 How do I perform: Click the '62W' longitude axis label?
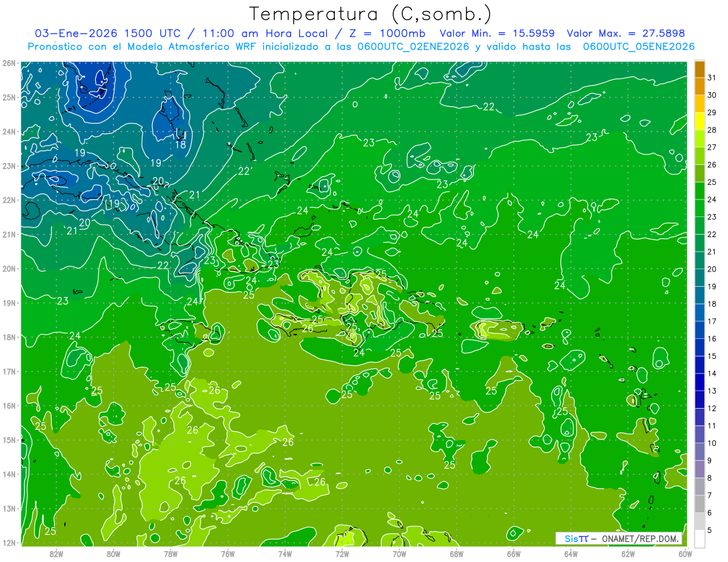tap(629, 554)
